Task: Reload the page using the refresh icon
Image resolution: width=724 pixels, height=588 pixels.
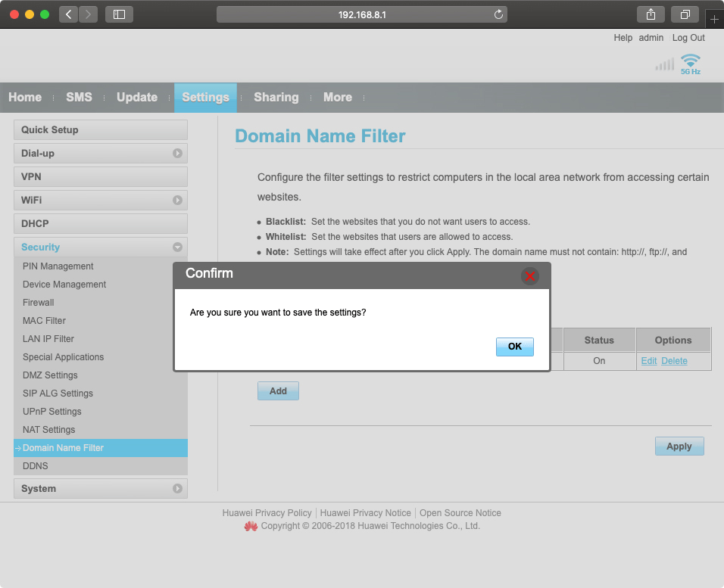Action: point(498,14)
